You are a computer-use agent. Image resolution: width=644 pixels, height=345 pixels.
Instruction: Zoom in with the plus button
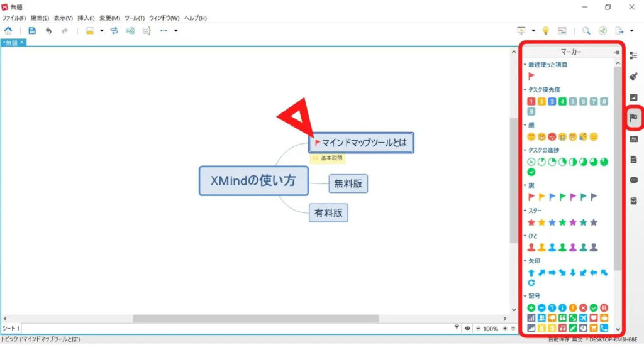click(x=505, y=328)
